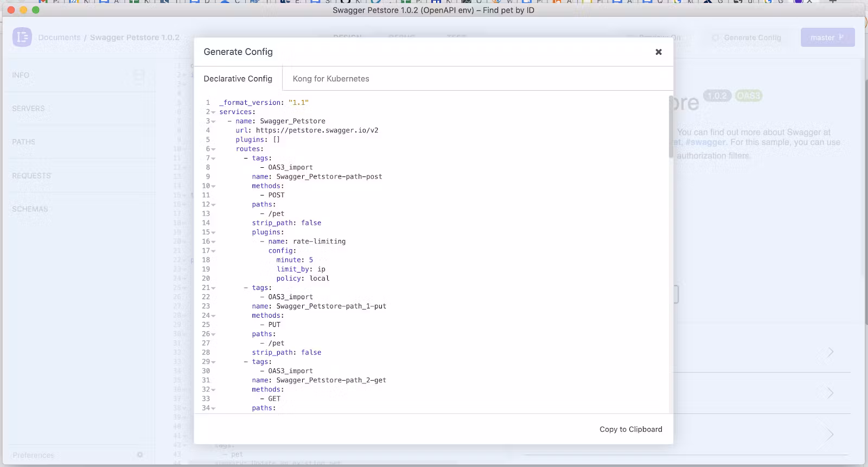Click the git branch icon on master button
The width and height of the screenshot is (868, 467).
click(x=841, y=37)
